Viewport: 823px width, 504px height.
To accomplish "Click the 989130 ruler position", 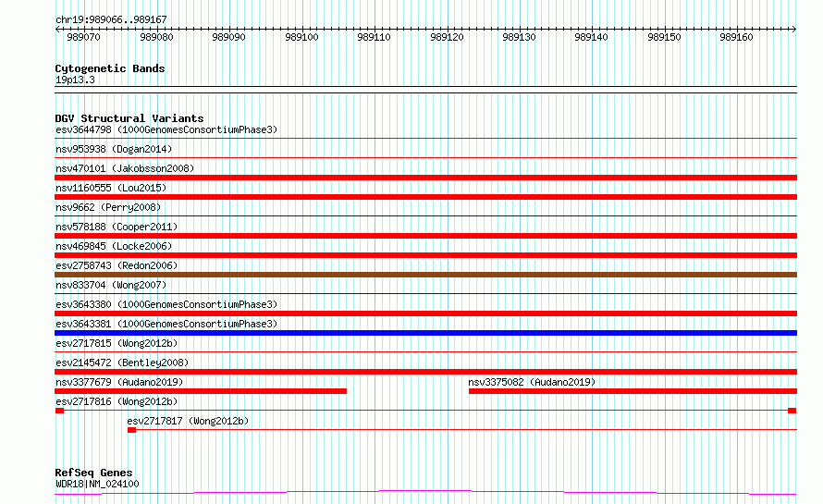I will click(519, 37).
